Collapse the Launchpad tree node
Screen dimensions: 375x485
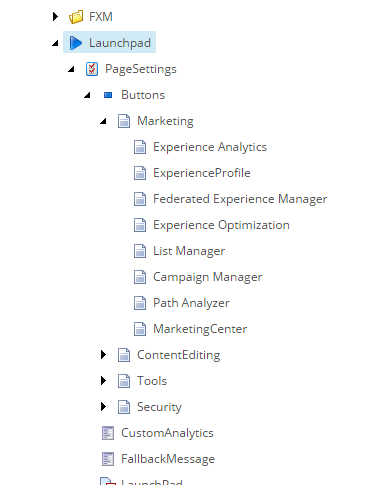point(55,43)
